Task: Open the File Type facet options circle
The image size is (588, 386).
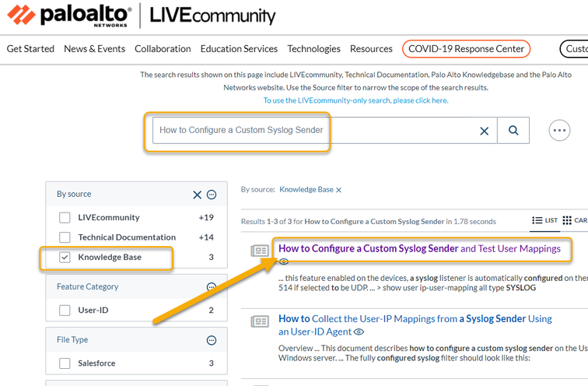Action: pyautogui.click(x=212, y=340)
